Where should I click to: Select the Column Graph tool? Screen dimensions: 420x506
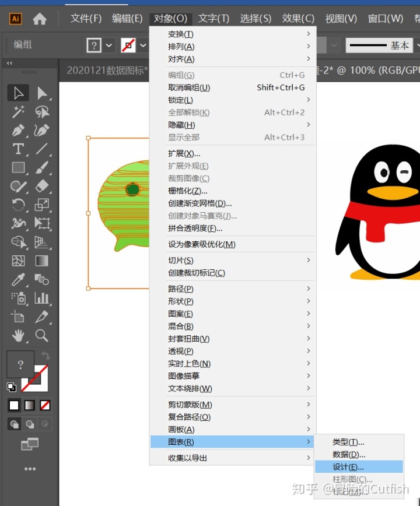point(42,298)
